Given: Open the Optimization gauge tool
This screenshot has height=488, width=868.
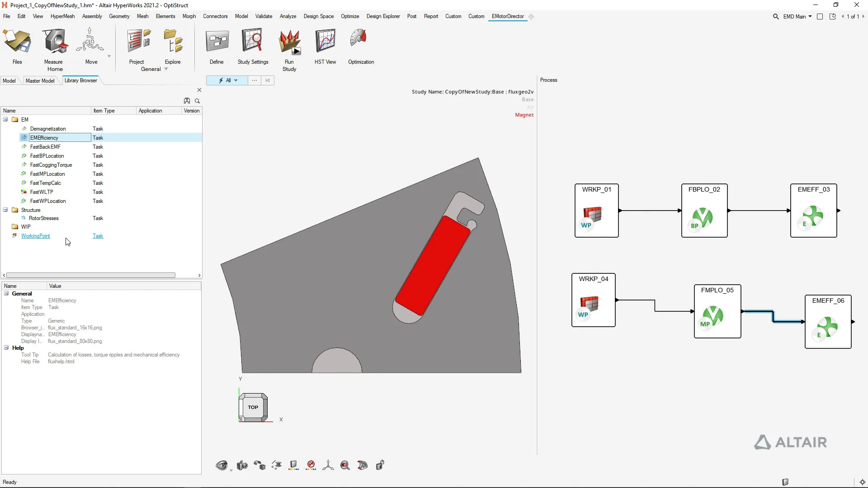Looking at the screenshot, I should pyautogui.click(x=361, y=47).
